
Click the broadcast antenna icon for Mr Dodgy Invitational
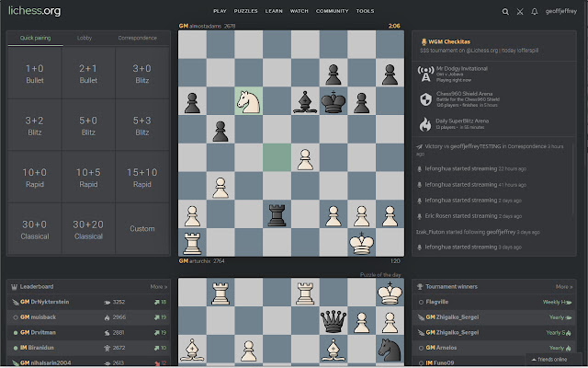425,74
